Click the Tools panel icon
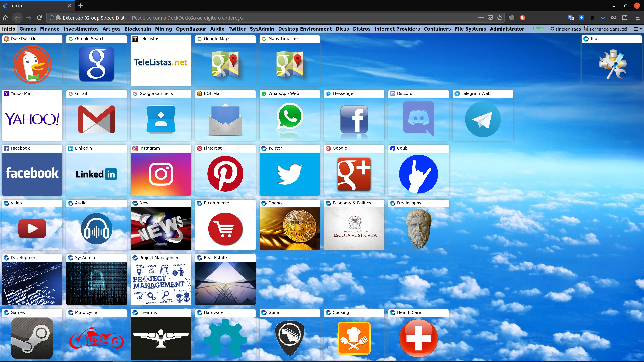Viewport: 644px width, 362px height. [x=612, y=64]
